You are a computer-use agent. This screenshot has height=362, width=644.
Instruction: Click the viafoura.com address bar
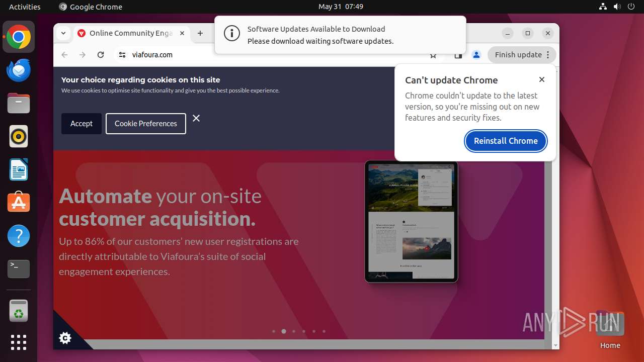277,55
